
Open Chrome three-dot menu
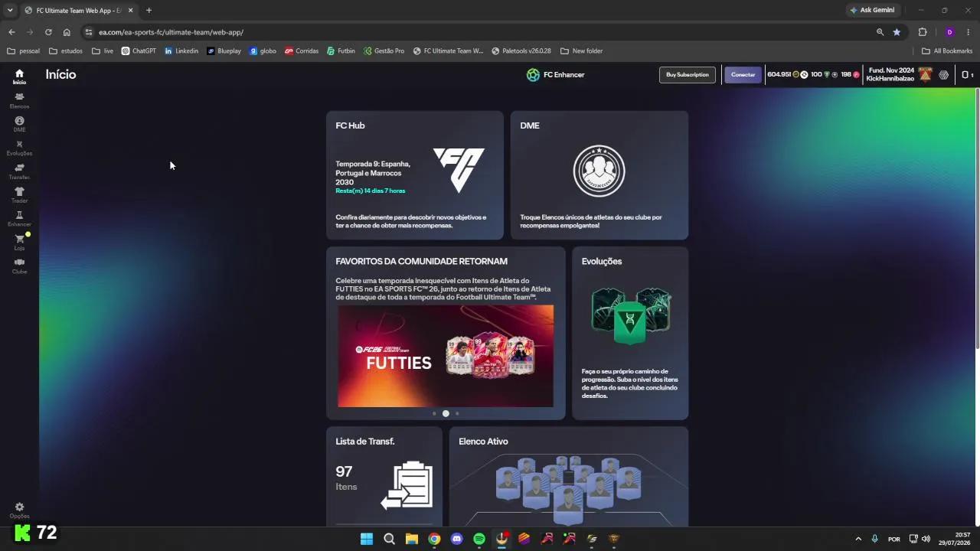pyautogui.click(x=969, y=32)
